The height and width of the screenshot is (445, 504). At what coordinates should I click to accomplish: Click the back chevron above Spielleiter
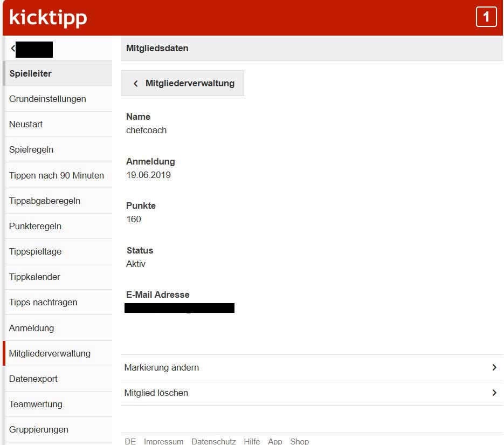tap(13, 49)
